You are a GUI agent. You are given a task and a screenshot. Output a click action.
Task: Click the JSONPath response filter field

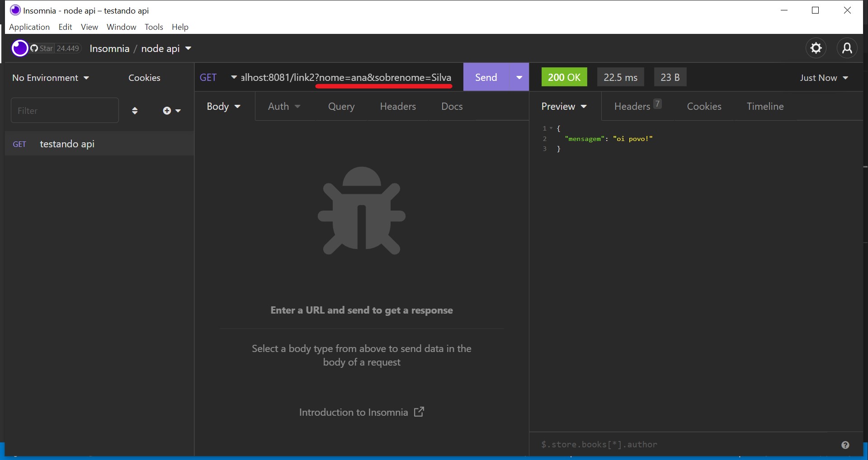pyautogui.click(x=685, y=445)
